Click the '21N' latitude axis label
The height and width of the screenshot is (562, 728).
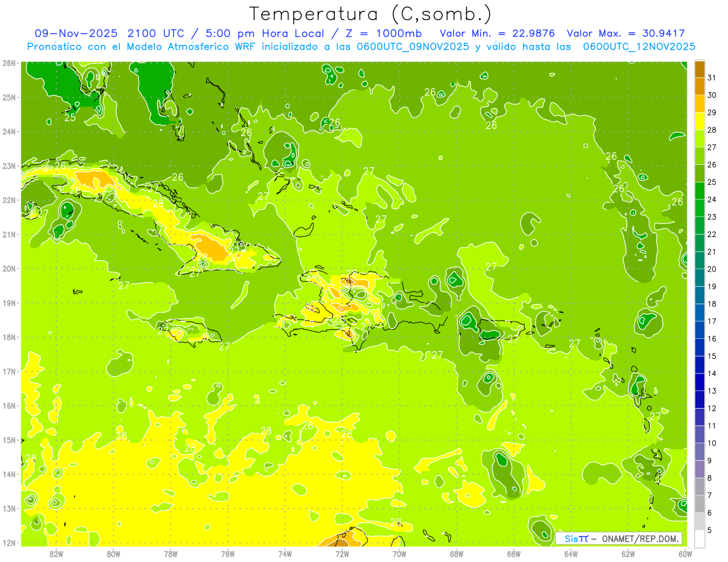[9, 234]
